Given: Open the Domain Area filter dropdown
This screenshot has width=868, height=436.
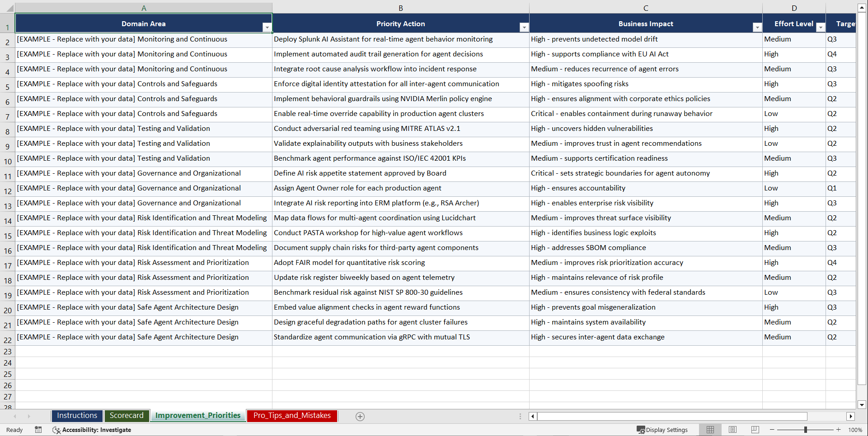Looking at the screenshot, I should pos(267,27).
